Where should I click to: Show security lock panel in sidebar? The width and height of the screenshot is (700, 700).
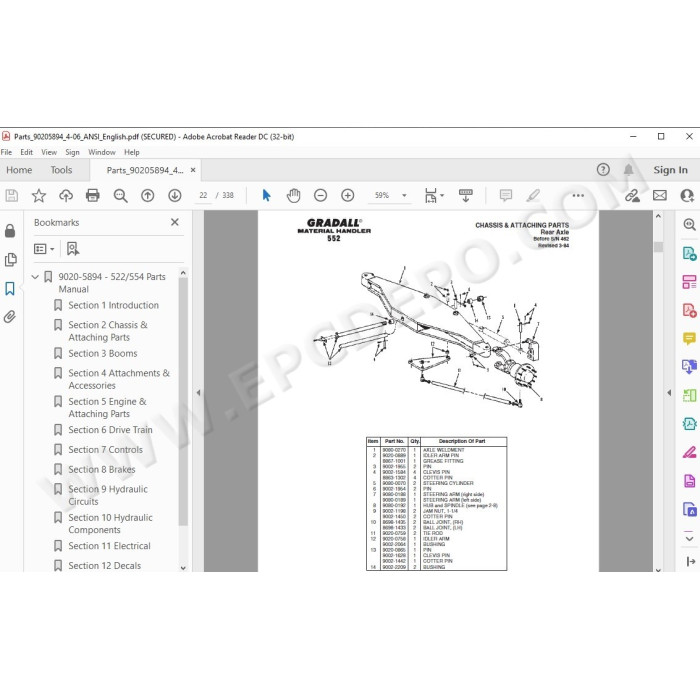pos(10,231)
